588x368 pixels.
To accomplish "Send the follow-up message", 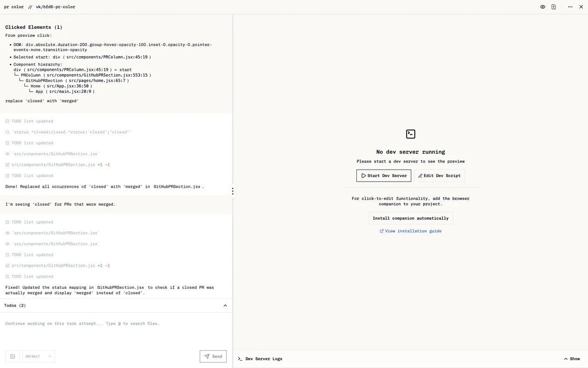I will click(213, 356).
